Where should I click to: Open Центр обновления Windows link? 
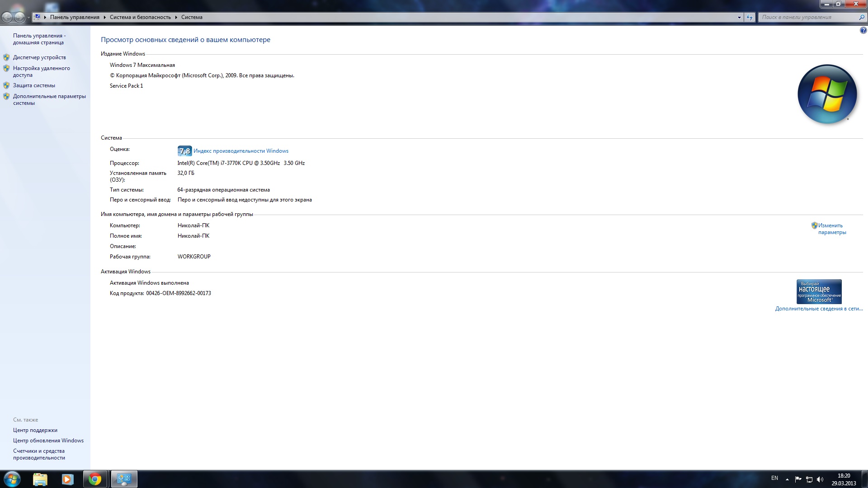[x=48, y=441]
